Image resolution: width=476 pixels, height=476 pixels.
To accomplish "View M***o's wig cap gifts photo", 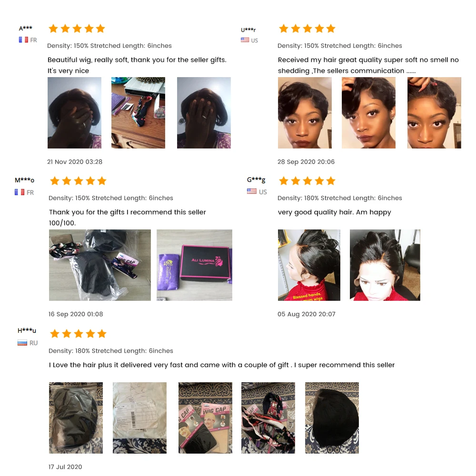I will 100,265.
